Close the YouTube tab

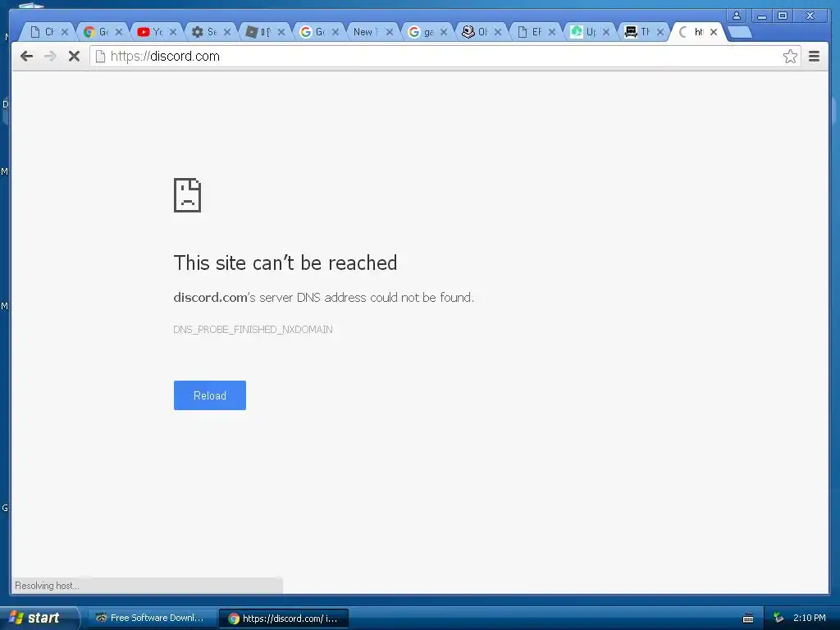click(x=173, y=32)
